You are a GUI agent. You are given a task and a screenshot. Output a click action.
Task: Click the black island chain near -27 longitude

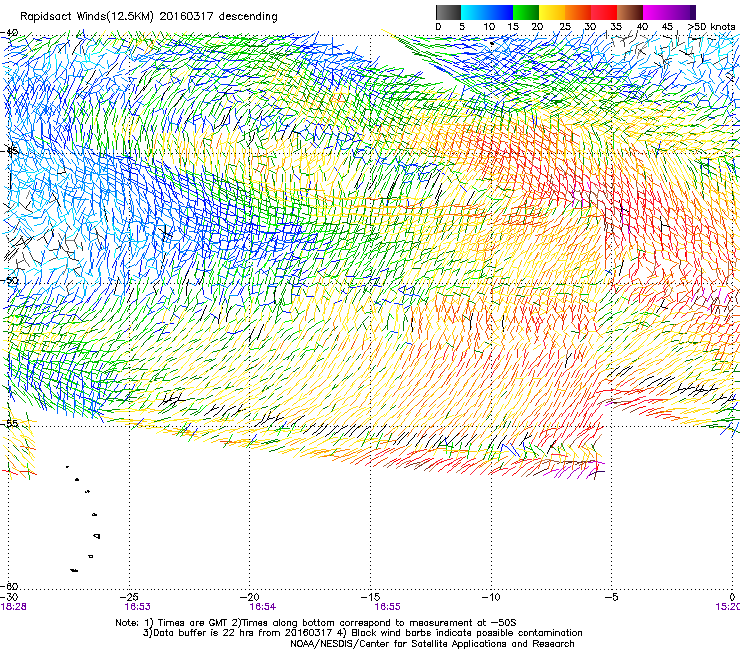point(84,519)
